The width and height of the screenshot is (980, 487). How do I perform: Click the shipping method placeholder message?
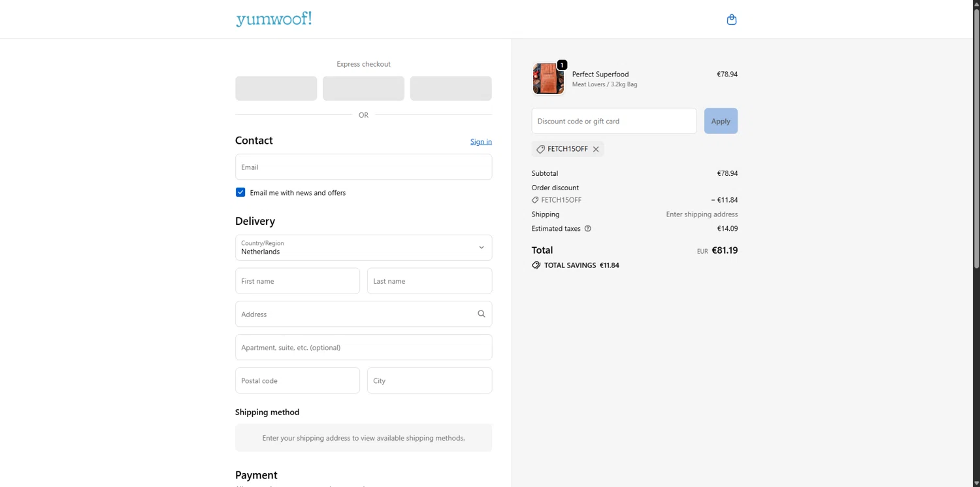click(363, 438)
